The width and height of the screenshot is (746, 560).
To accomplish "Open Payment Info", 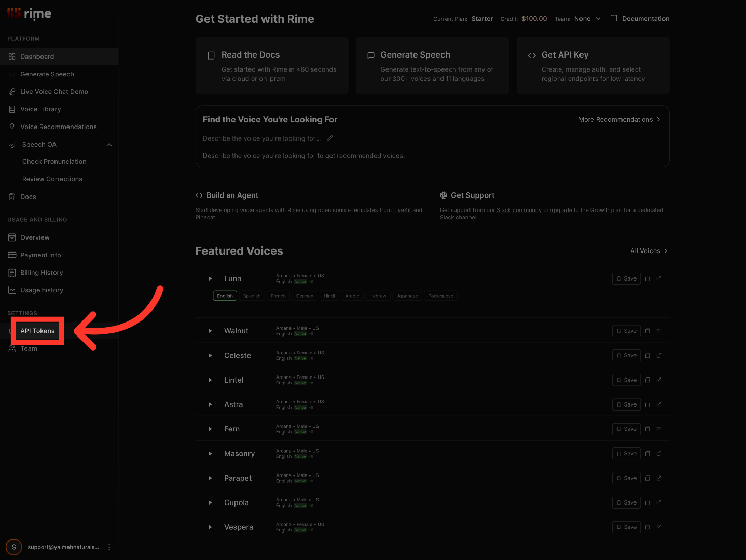I will (x=59, y=255).
